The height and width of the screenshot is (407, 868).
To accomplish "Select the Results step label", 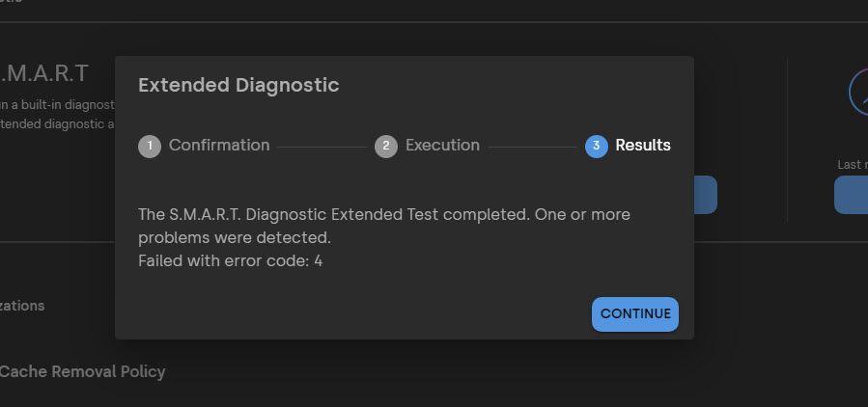I will [643, 146].
